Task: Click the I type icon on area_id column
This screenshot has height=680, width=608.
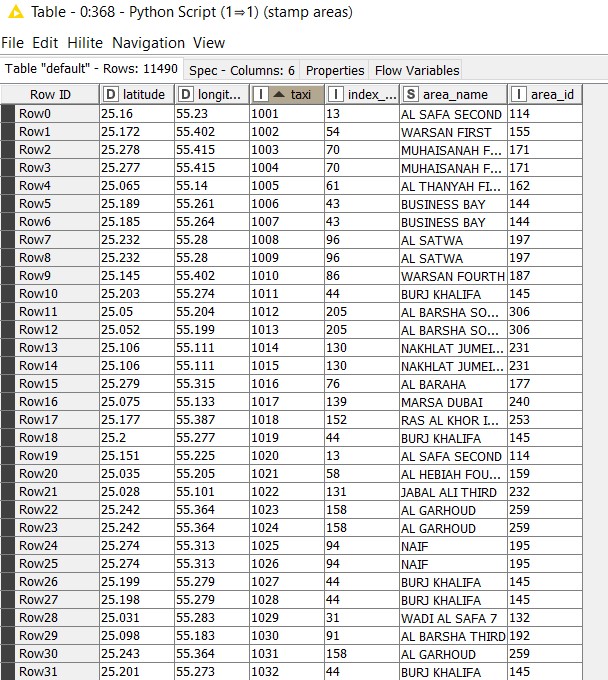Action: click(x=519, y=94)
